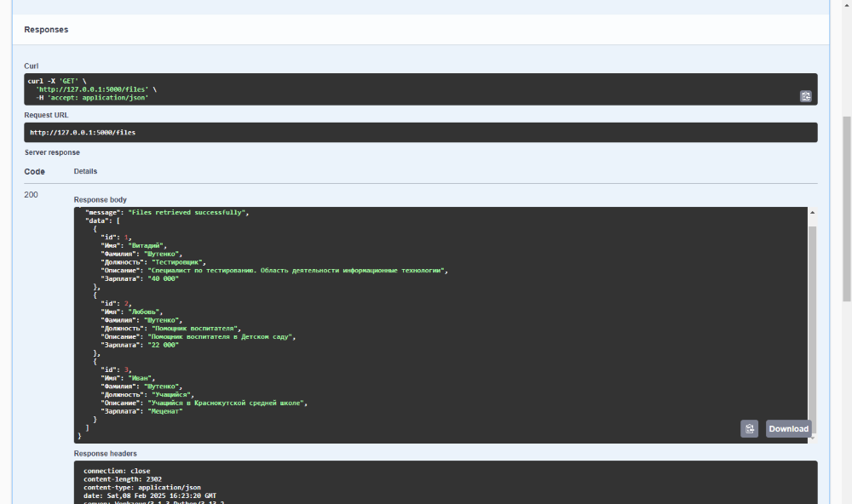Image resolution: width=852 pixels, height=504 pixels.
Task: Click the Responses section header
Action: (46, 30)
